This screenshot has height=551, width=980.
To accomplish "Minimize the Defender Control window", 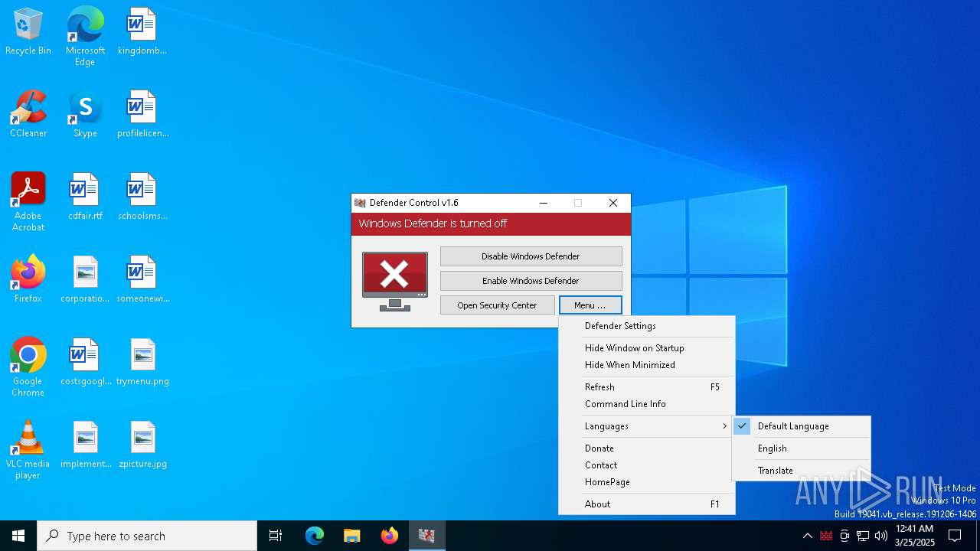I will [544, 203].
